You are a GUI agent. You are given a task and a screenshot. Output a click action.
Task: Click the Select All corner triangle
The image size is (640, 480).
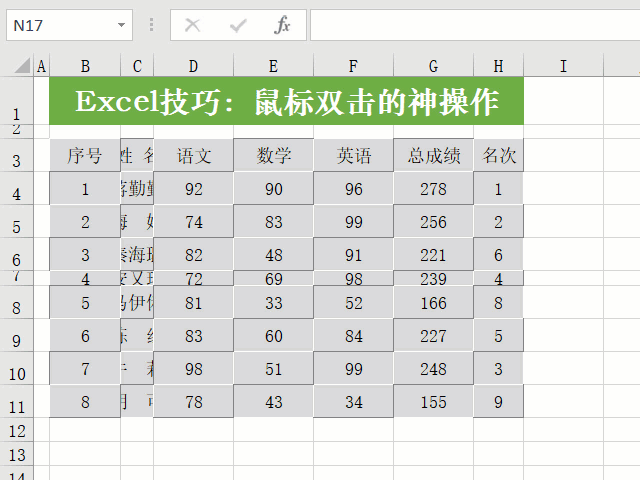[22, 66]
